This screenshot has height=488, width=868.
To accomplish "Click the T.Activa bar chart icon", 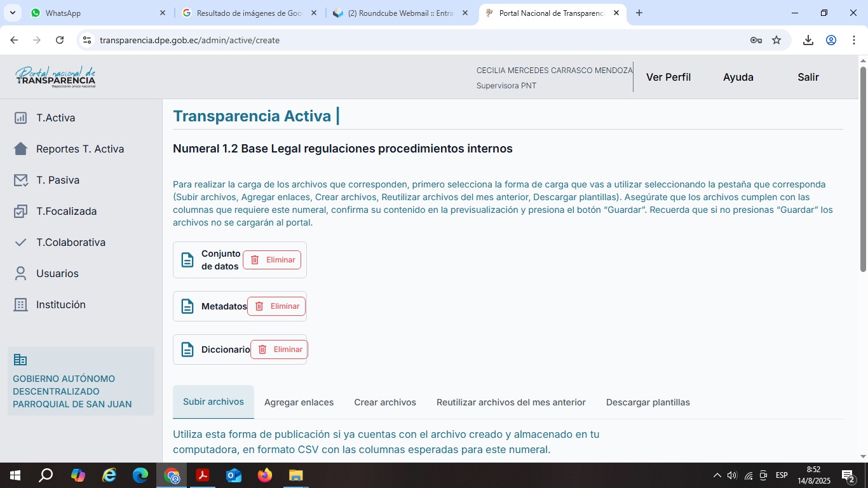I will (21, 118).
